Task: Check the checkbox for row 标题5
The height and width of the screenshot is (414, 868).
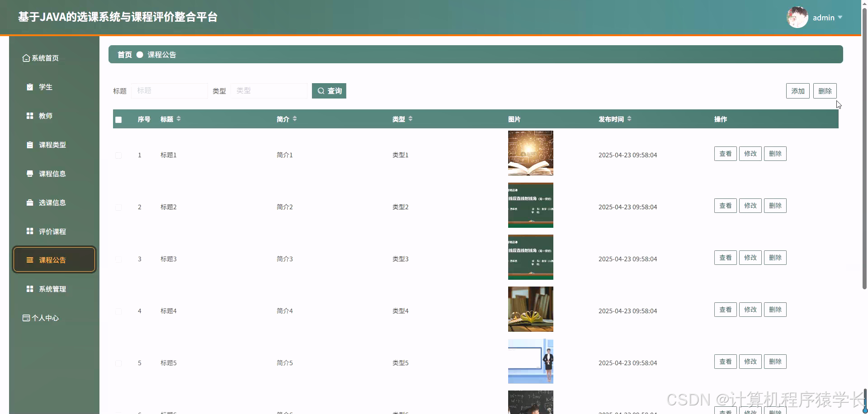Action: (118, 363)
